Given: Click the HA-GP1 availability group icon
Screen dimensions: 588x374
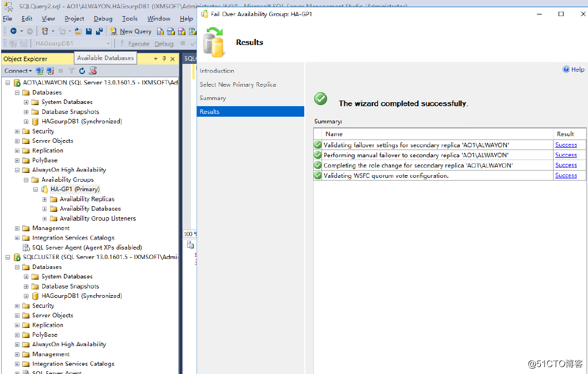Looking at the screenshot, I should point(44,190).
